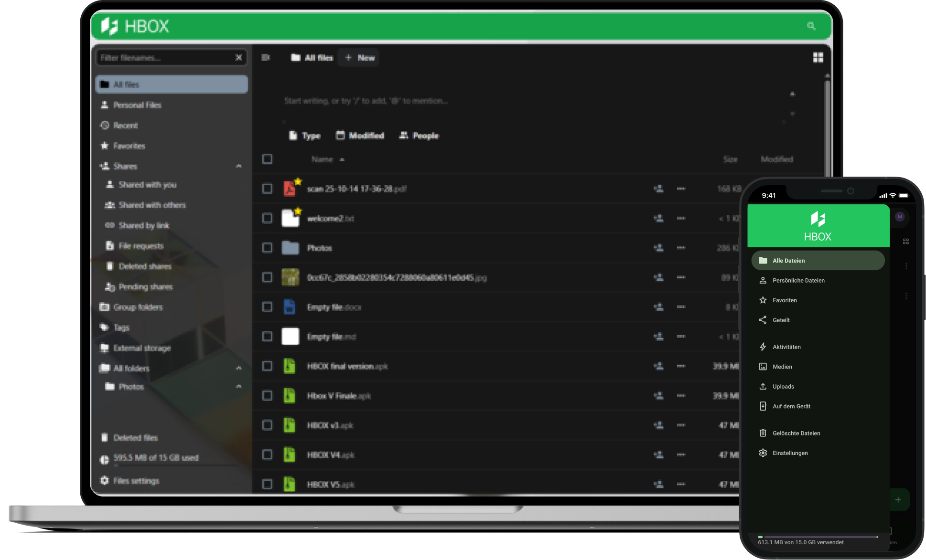Tap Einstellungen in the phone menu
This screenshot has width=926, height=560.
point(790,453)
